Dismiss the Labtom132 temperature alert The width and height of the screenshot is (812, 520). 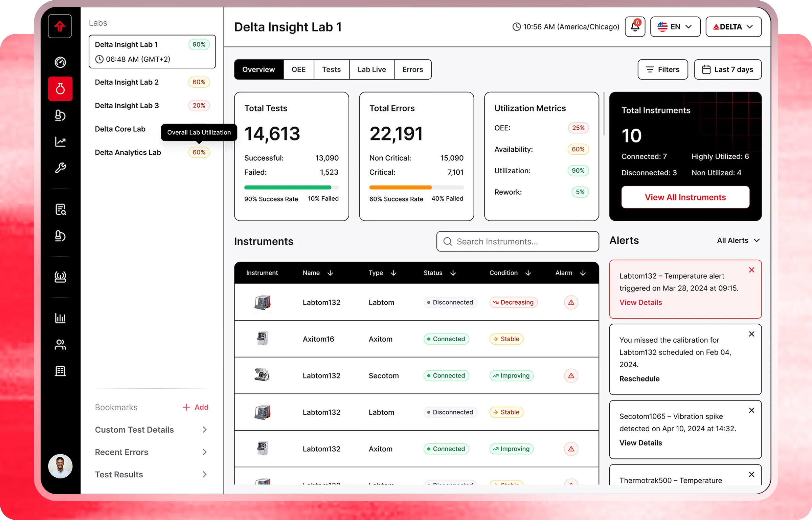(x=751, y=270)
